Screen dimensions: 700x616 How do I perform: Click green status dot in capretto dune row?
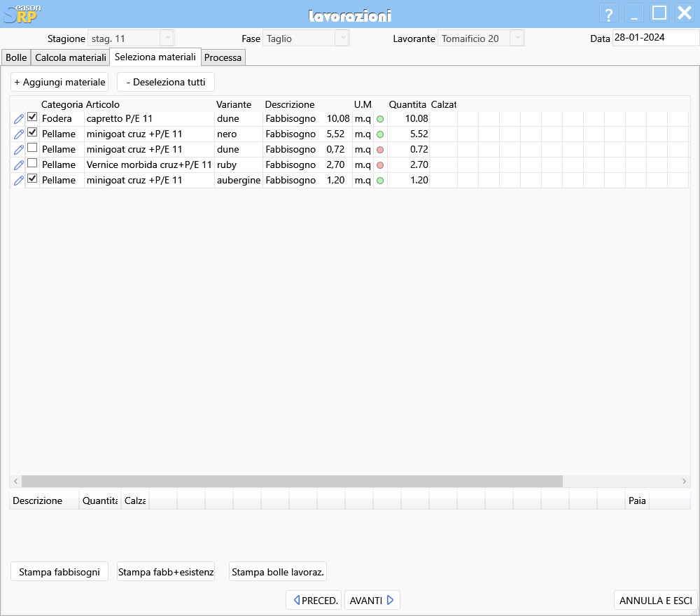[380, 119]
